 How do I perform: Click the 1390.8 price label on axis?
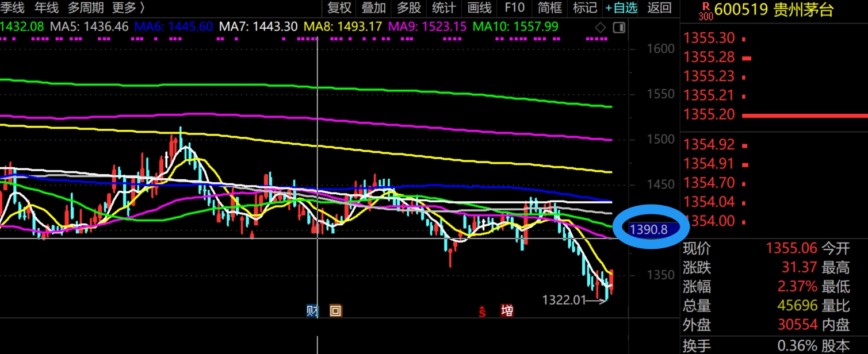(649, 230)
